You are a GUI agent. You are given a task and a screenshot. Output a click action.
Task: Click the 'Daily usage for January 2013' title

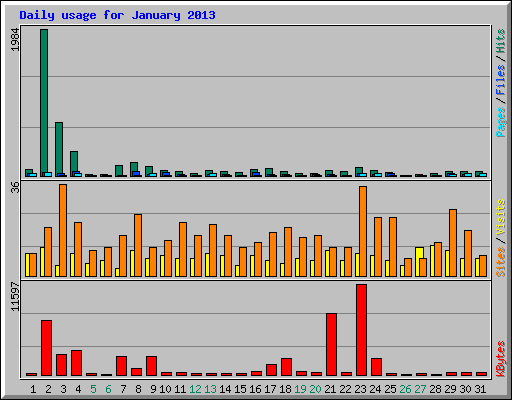[117, 15]
